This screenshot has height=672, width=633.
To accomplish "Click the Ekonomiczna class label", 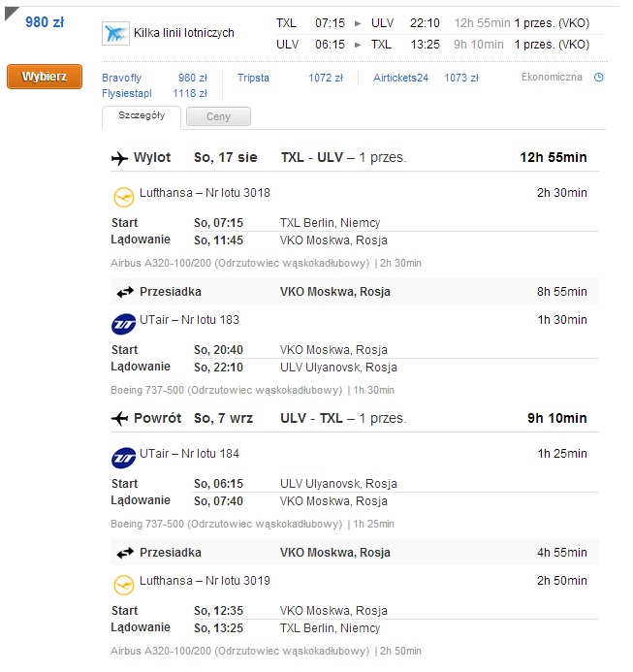I will [552, 78].
